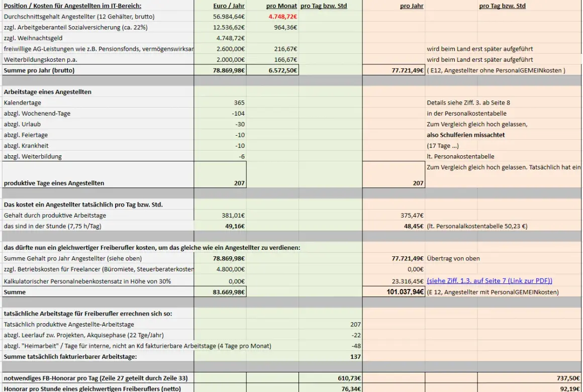Viewport: 583px width, 392px height.
Task: Click the 'Kalkulatorischer Personalnebenkostensatz' row label
Action: pos(87,281)
